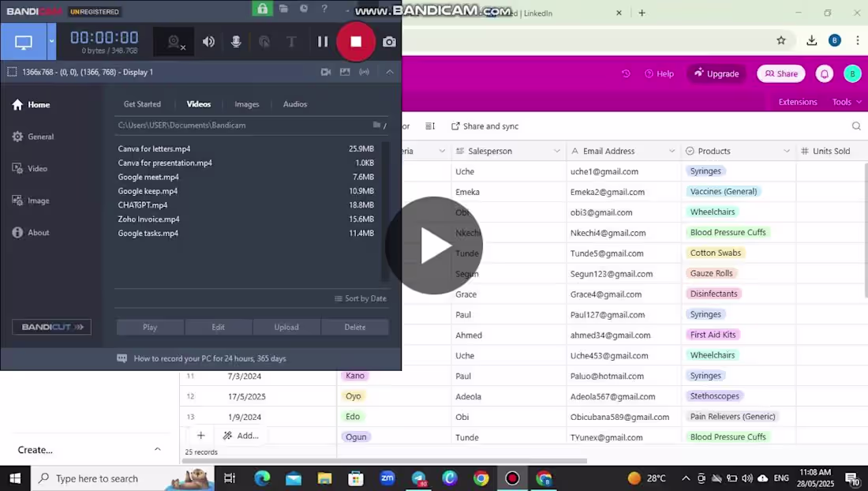Mute the speaker audio icon
The width and height of the screenshot is (868, 491).
208,41
